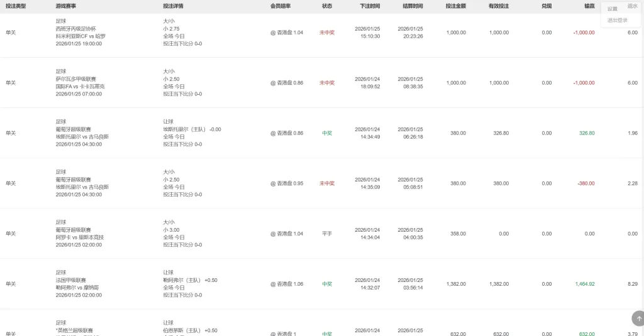Click the scroll-to-top arrow button
This screenshot has height=336, width=644.
click(639, 318)
